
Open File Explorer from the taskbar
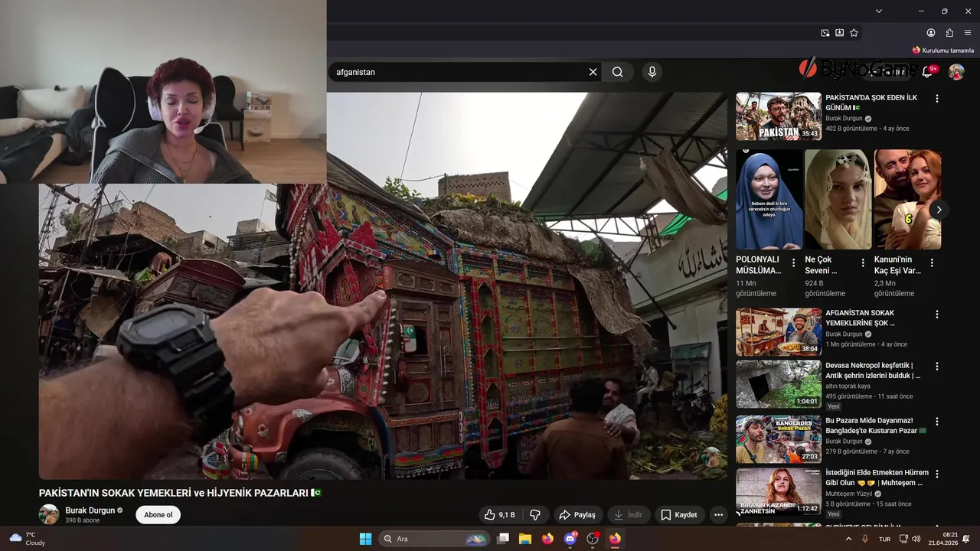[525, 539]
